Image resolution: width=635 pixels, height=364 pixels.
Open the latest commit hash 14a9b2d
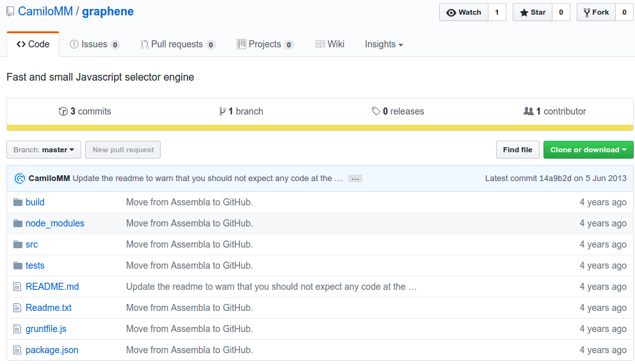tap(555, 178)
